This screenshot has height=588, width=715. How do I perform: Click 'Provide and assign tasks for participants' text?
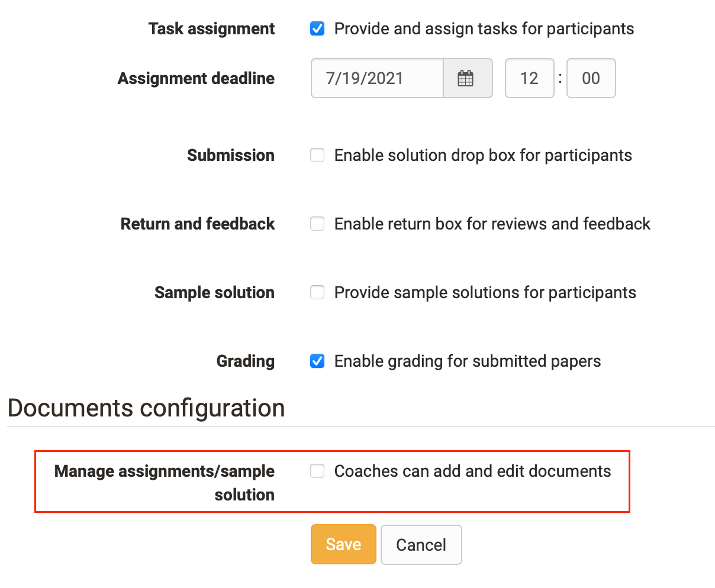(x=484, y=29)
